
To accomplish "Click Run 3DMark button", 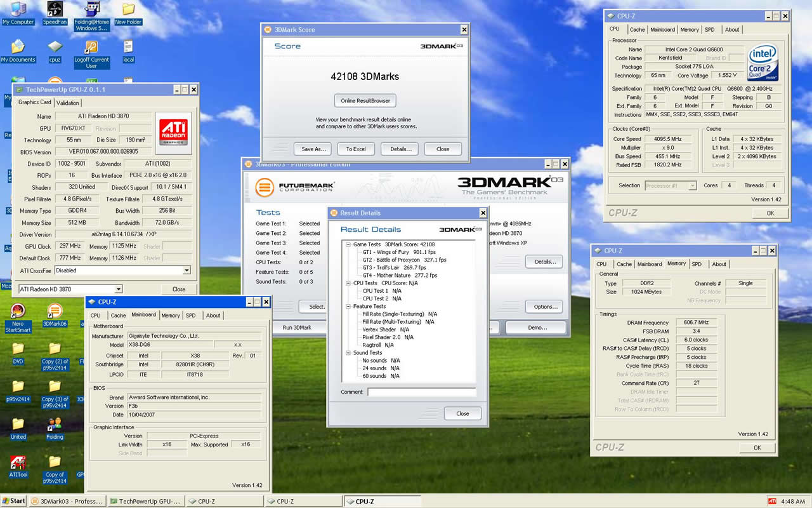I will 297,328.
